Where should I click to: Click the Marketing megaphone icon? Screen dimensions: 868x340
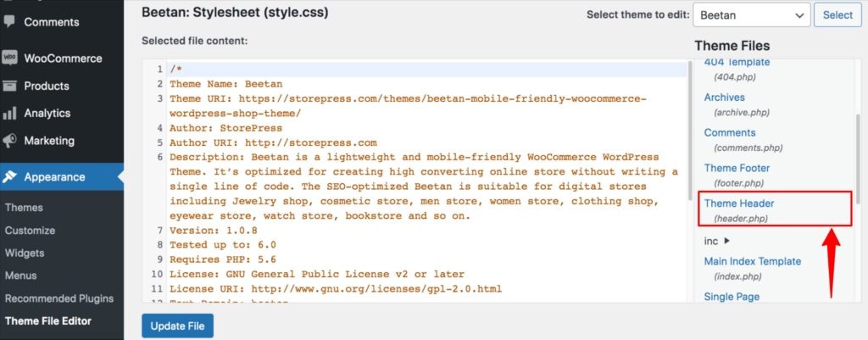(x=9, y=141)
